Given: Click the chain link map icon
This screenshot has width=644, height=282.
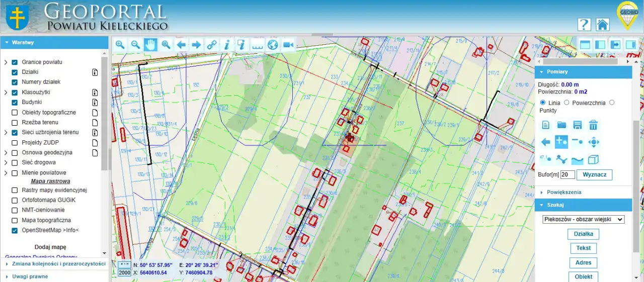Looking at the screenshot, I should 212,44.
